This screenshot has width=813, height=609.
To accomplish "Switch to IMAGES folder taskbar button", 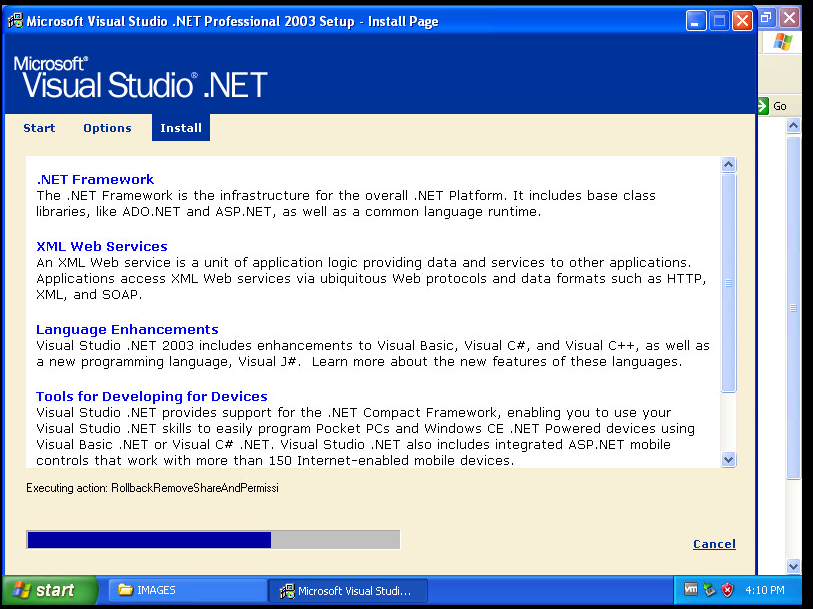I will (x=187, y=590).
